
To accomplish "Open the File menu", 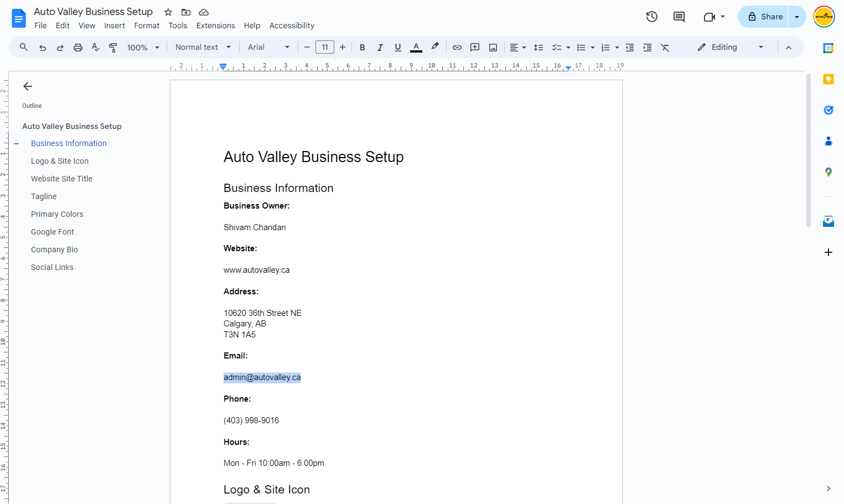I will pos(40,25).
